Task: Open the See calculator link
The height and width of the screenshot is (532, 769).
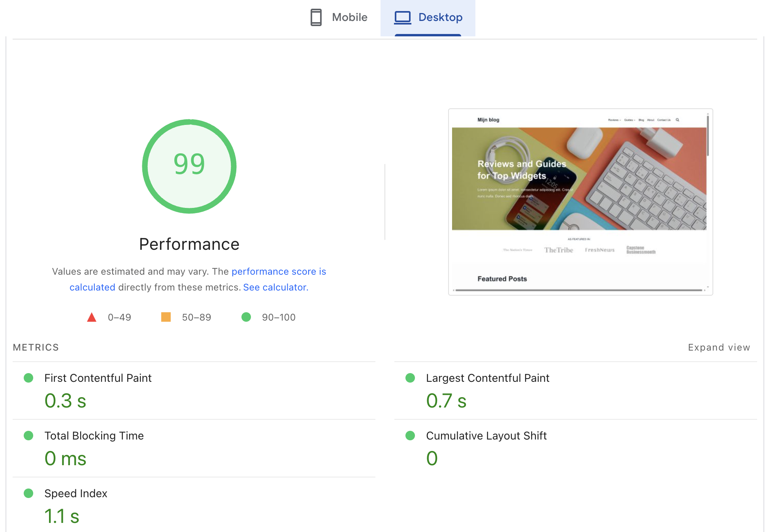Action: click(x=275, y=287)
